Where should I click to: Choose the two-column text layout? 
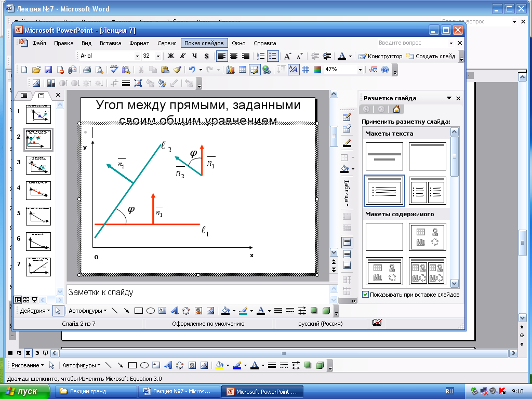click(x=428, y=190)
